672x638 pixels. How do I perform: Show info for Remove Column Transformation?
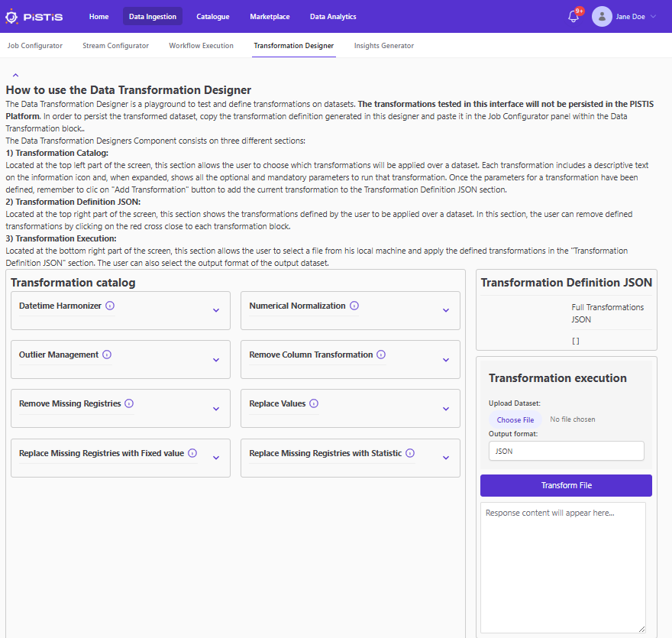click(381, 355)
